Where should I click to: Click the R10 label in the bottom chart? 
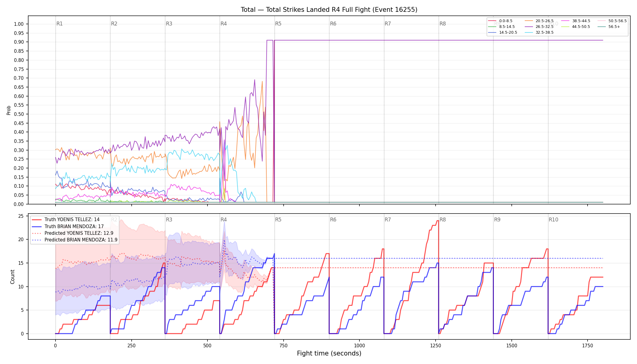553,220
